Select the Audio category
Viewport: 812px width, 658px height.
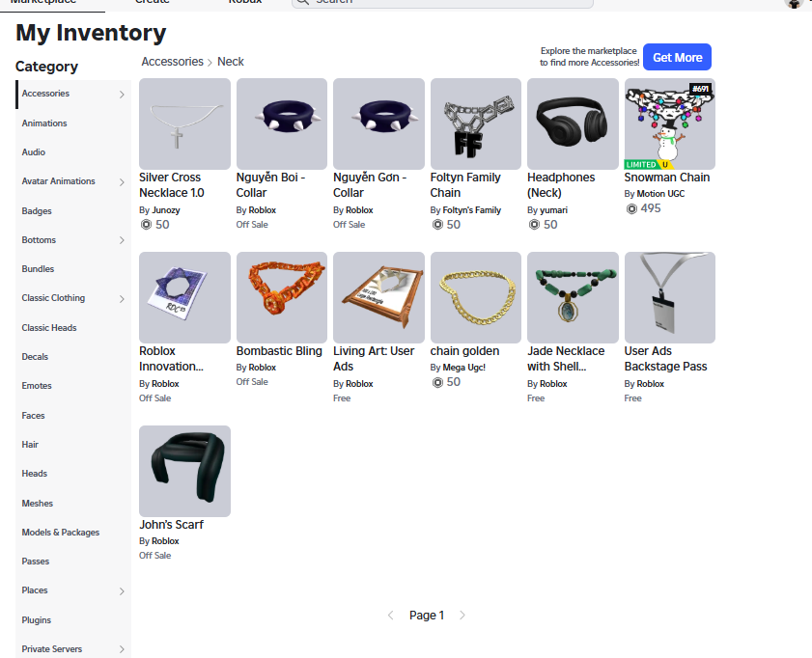point(34,152)
